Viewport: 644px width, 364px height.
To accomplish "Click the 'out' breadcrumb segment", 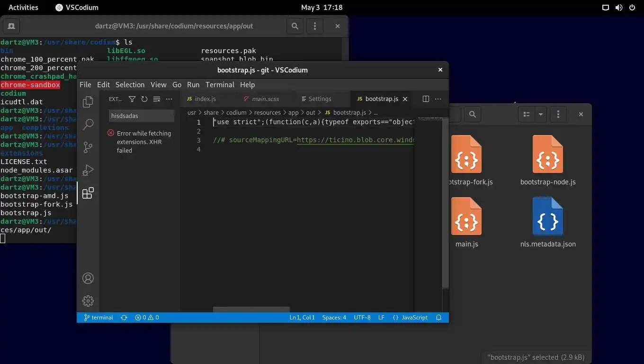I will pos(311,113).
